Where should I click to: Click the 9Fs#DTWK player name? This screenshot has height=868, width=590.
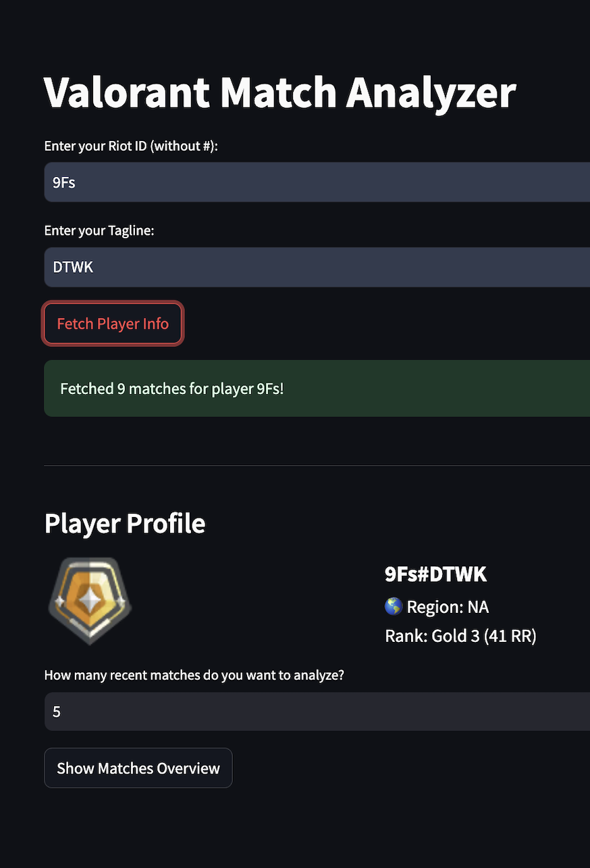point(435,574)
